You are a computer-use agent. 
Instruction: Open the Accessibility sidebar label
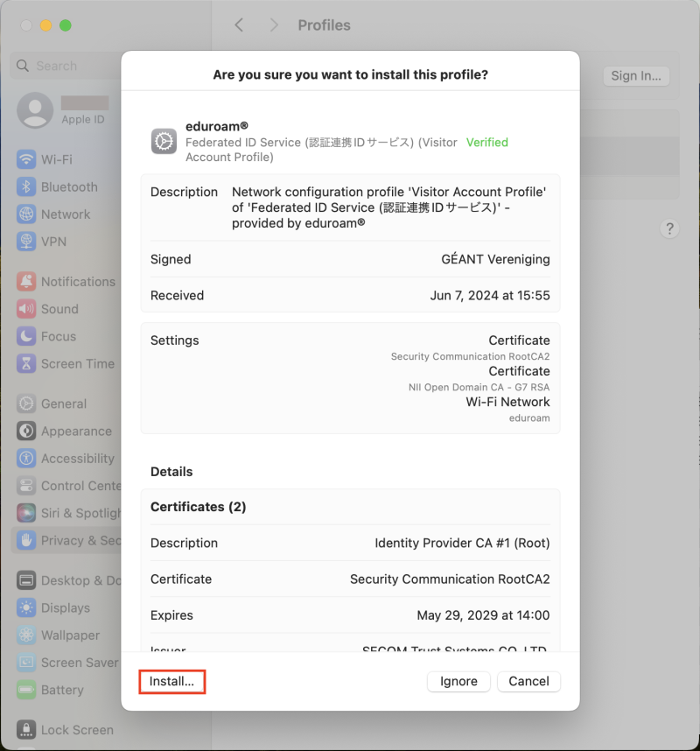pyautogui.click(x=78, y=459)
